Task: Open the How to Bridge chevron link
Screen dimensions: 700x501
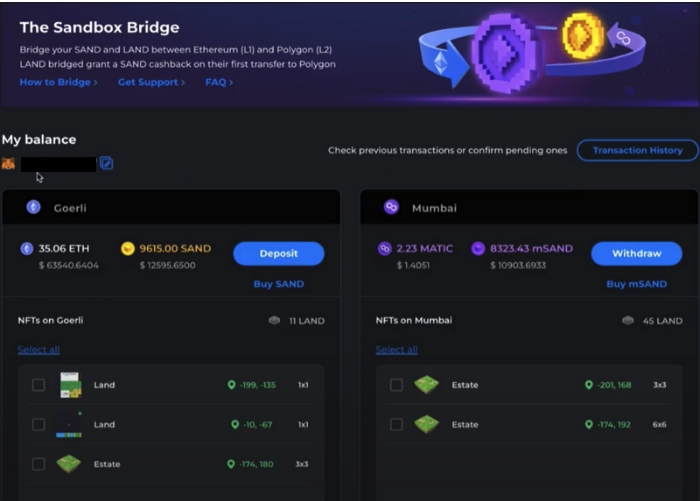Action: [x=58, y=82]
